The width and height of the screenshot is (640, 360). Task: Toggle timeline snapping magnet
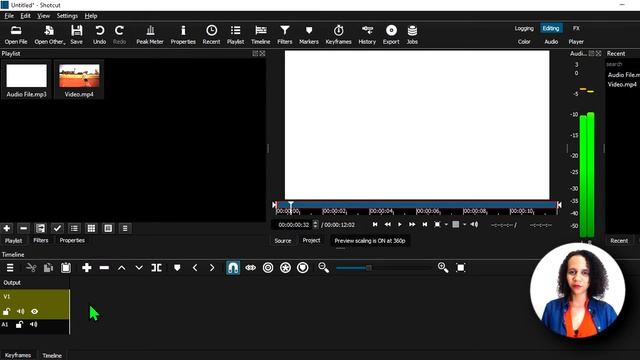pyautogui.click(x=233, y=268)
